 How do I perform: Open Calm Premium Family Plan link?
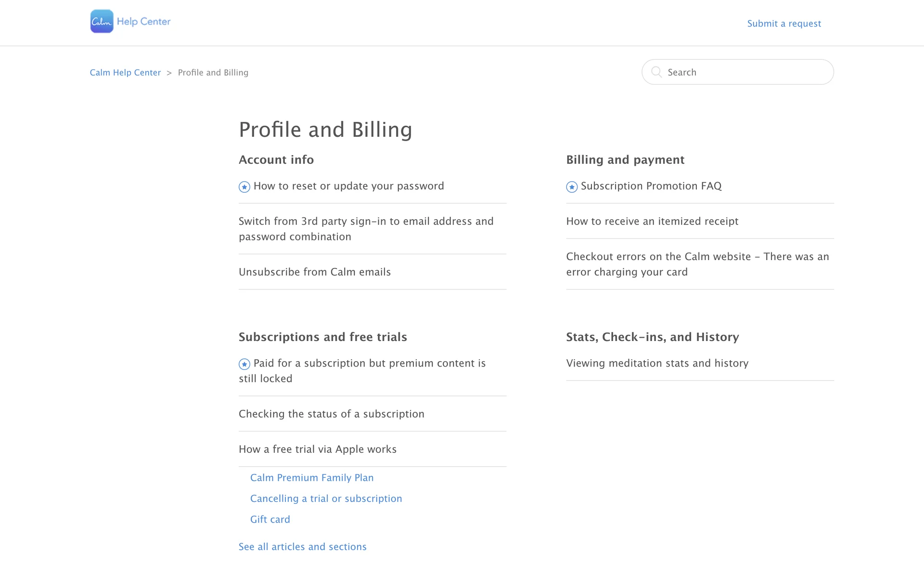point(312,478)
